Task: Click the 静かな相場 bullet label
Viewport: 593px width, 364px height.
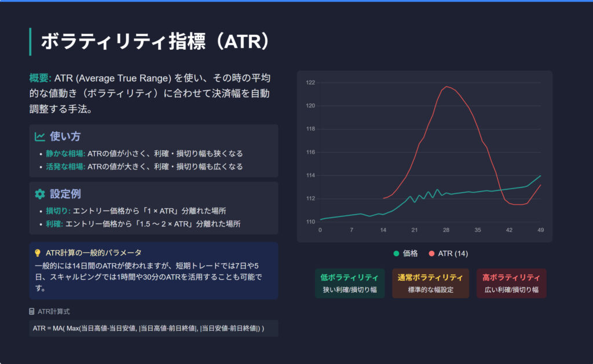Action: (x=65, y=154)
